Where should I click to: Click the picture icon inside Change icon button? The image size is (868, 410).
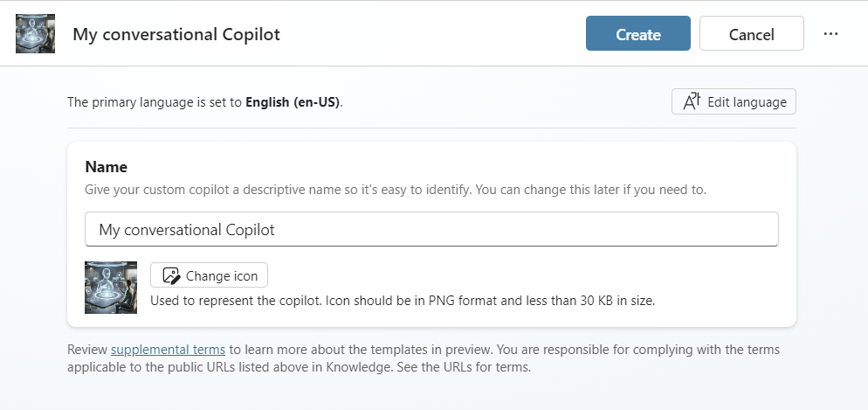171,275
